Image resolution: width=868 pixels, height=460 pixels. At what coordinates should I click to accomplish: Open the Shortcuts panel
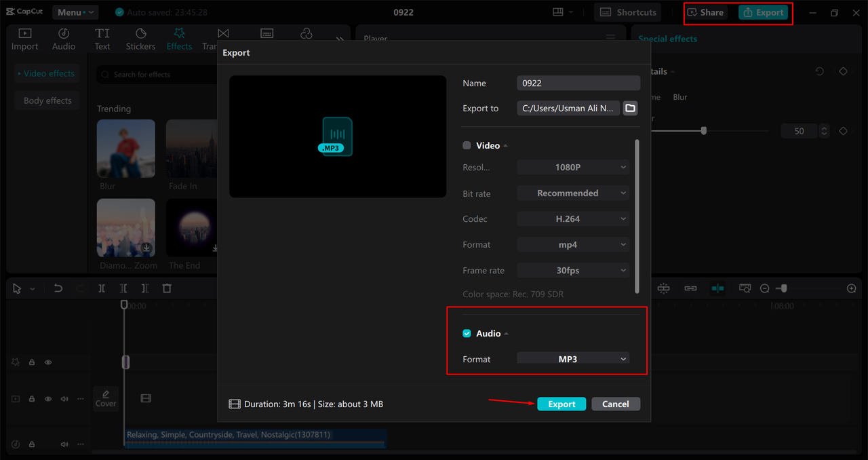pos(629,12)
